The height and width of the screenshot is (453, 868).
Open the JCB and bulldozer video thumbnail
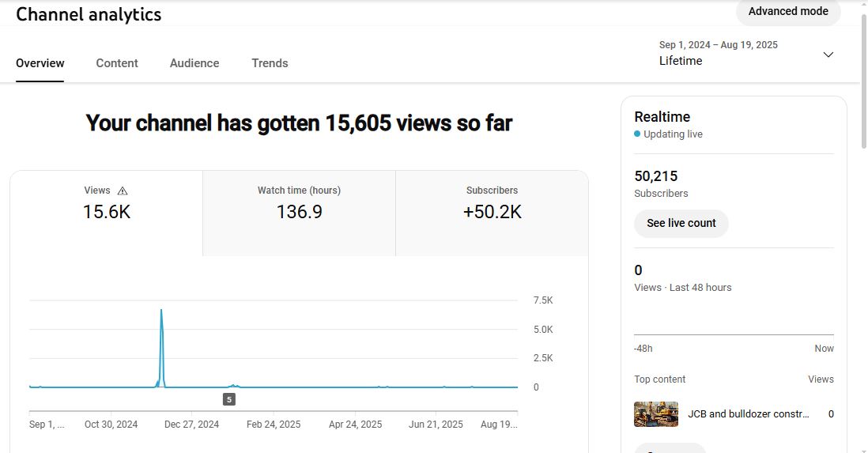[656, 413]
